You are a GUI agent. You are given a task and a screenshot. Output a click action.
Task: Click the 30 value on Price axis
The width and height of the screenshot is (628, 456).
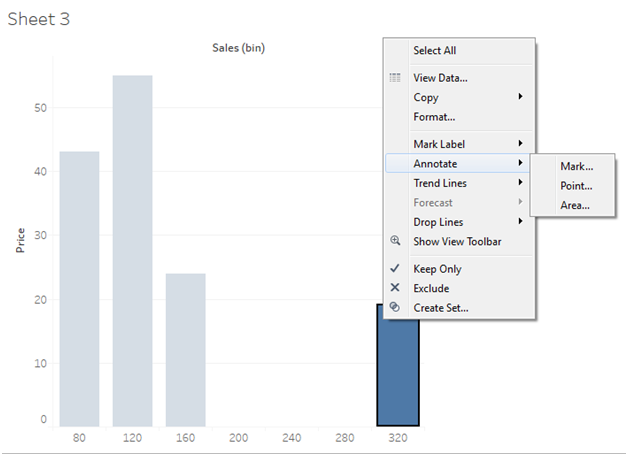click(40, 235)
